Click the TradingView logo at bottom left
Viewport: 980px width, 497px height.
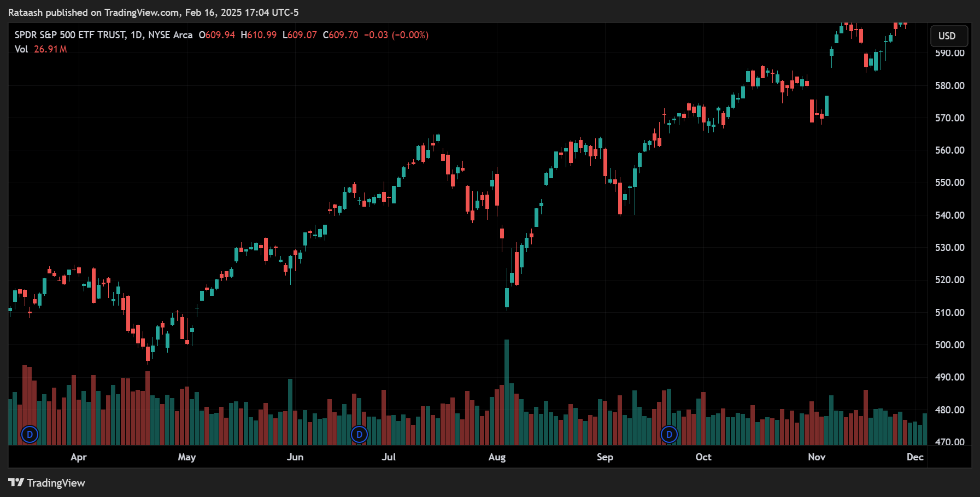click(x=46, y=483)
